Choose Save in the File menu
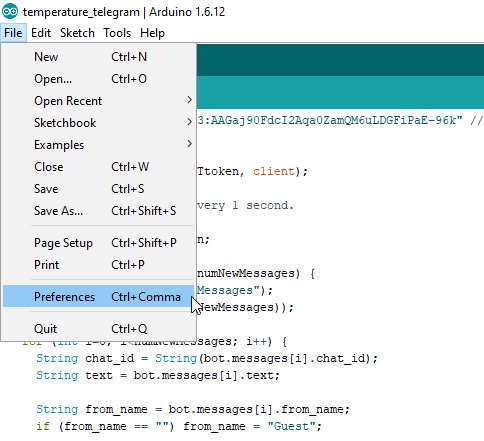Screen dimensions: 484x441 click(x=98, y=189)
